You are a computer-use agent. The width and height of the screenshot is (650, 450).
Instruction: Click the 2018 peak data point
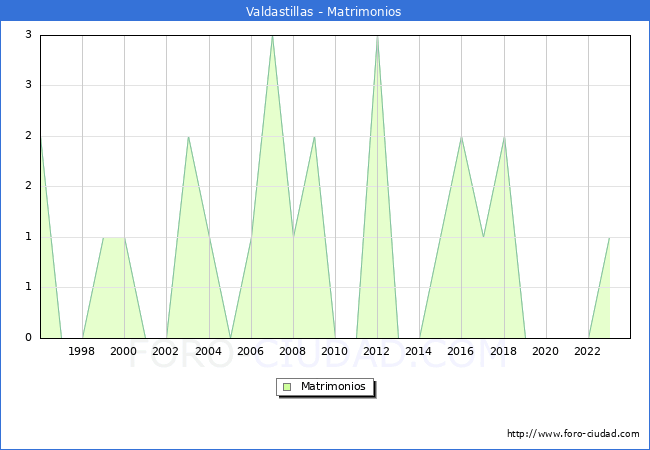click(x=504, y=137)
